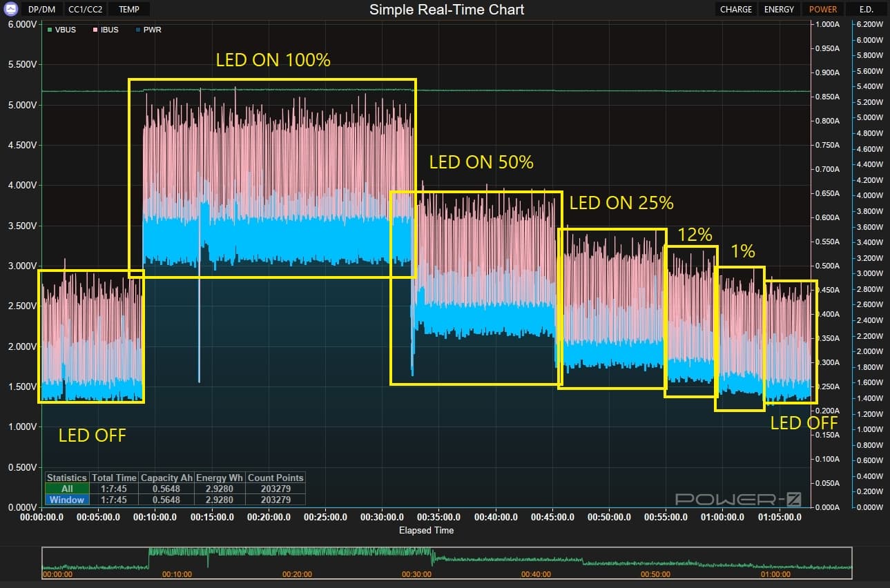The height and width of the screenshot is (588, 890).
Task: Select the blue Window statistics row
Action: click(x=67, y=500)
